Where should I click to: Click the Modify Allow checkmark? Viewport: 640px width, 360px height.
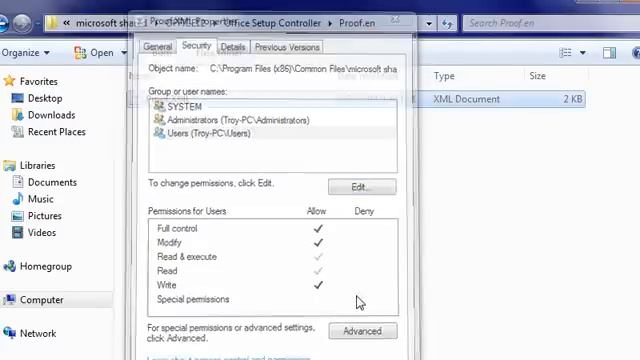[x=318, y=243]
